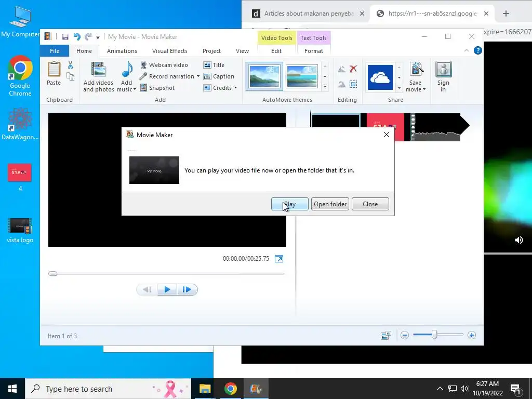Click Chrome icon in taskbar

coord(230,389)
